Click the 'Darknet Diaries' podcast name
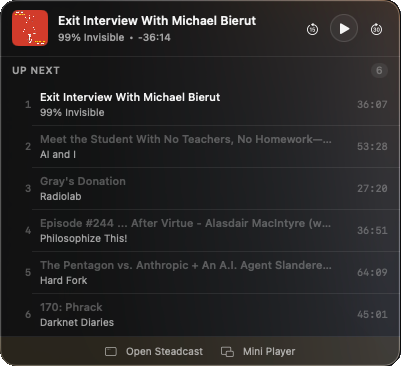401x366 pixels. (x=77, y=322)
